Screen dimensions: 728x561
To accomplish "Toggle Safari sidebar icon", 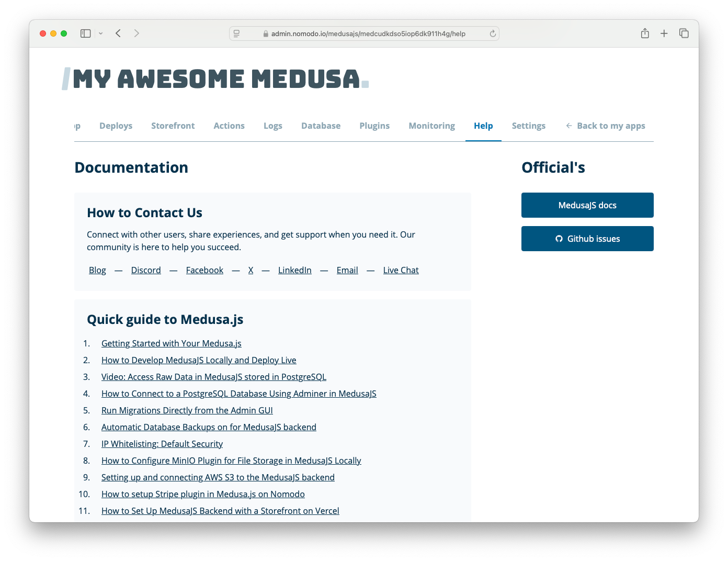I will (86, 33).
